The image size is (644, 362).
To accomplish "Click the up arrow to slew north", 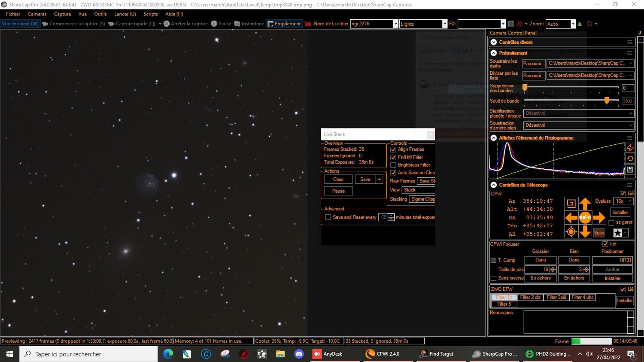I will click(585, 203).
